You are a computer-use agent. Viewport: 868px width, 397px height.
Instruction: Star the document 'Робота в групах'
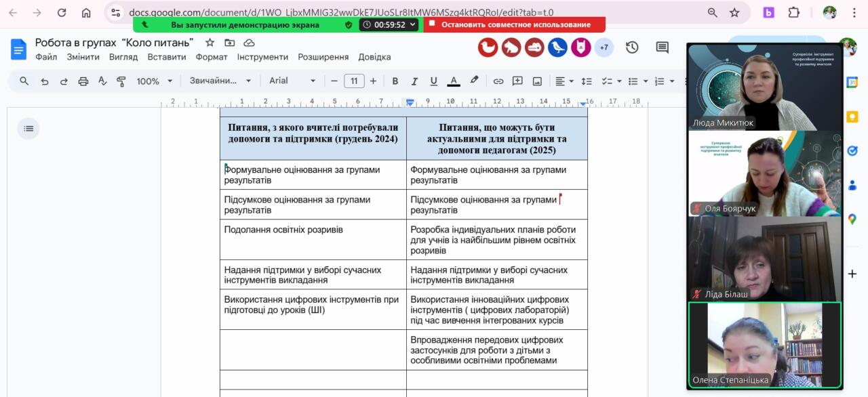click(x=210, y=43)
